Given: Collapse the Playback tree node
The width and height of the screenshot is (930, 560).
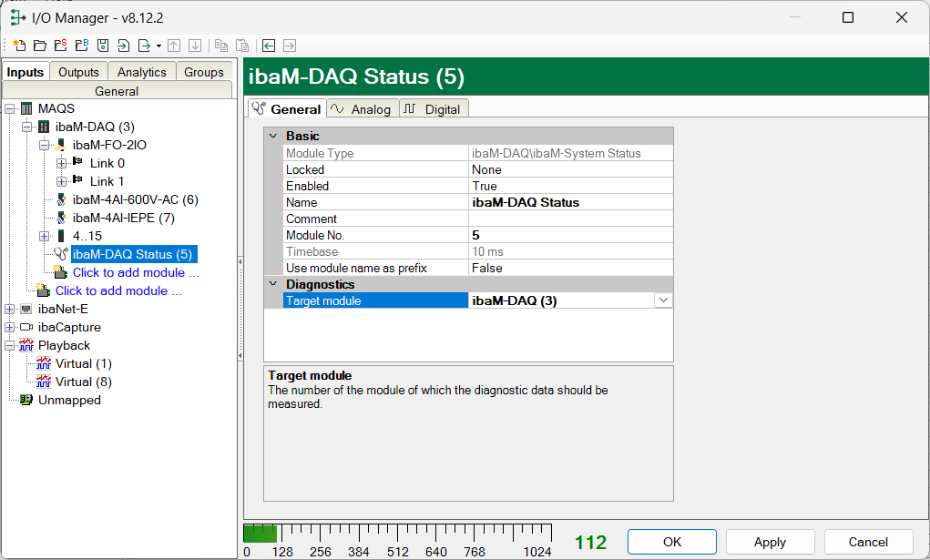Looking at the screenshot, I should pos(10,345).
